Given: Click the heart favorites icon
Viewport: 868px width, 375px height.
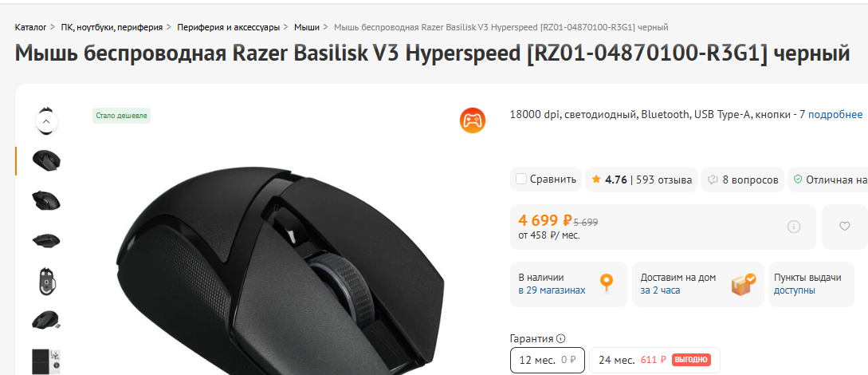Looking at the screenshot, I should point(844,226).
